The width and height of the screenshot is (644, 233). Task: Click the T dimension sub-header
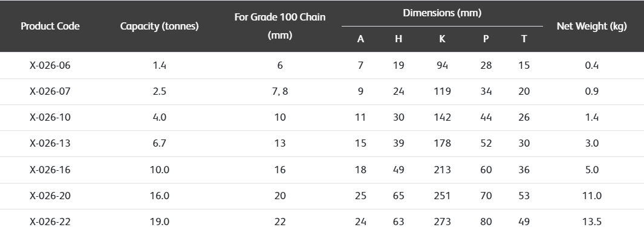point(524,39)
